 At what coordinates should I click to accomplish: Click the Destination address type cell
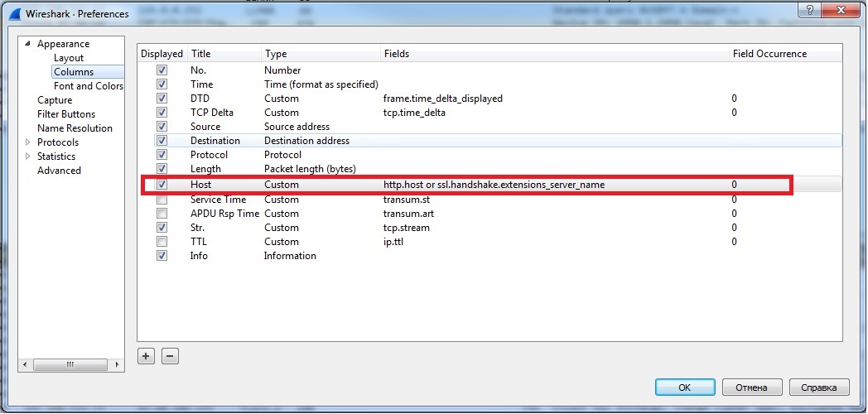[306, 141]
